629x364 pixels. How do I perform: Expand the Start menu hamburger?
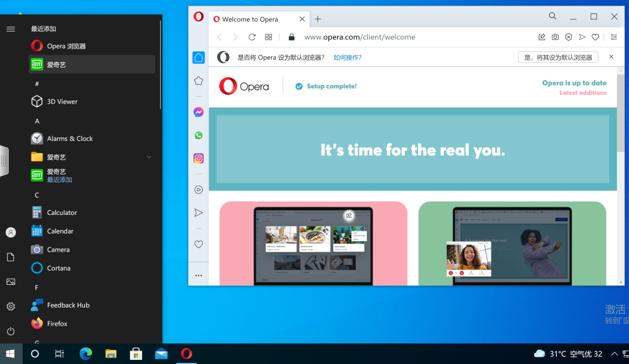click(x=11, y=29)
